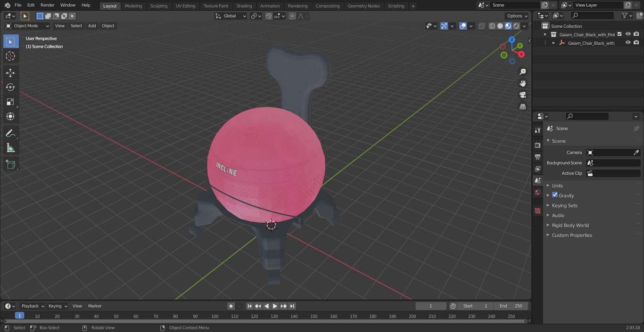Screen dimensions: 644x332
Task: Click the hand icon to move view
Action: 522,83
